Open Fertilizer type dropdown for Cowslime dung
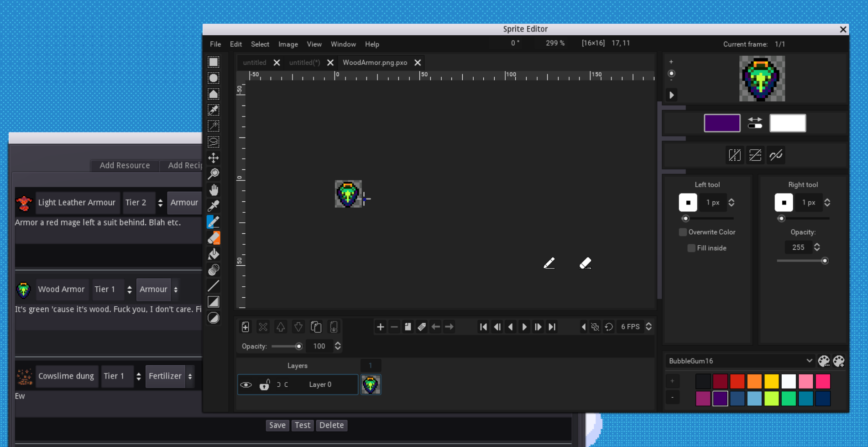The image size is (868, 447). tap(170, 376)
